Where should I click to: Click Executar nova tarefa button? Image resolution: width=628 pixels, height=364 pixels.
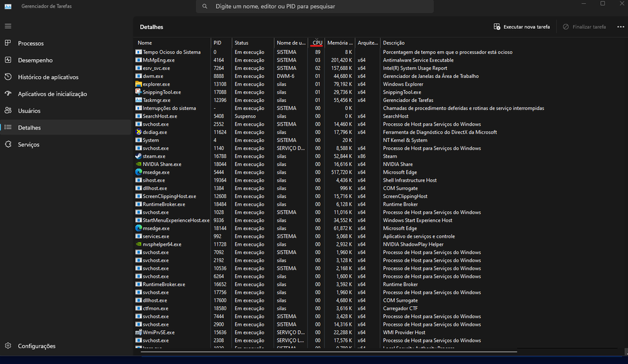(x=522, y=27)
